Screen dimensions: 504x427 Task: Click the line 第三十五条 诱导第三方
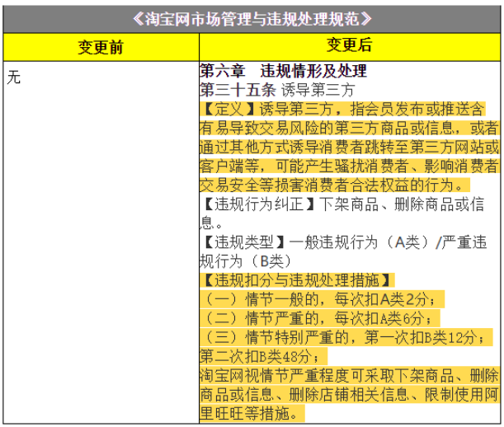(277, 90)
